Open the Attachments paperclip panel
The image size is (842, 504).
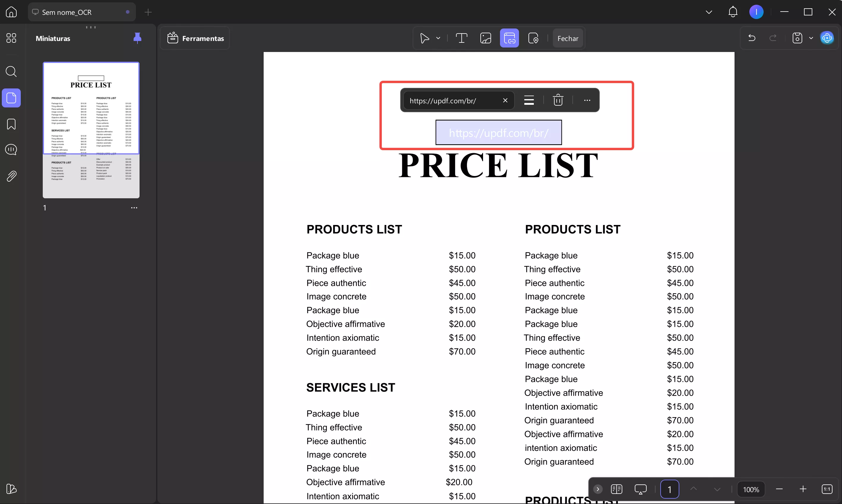pos(11,176)
